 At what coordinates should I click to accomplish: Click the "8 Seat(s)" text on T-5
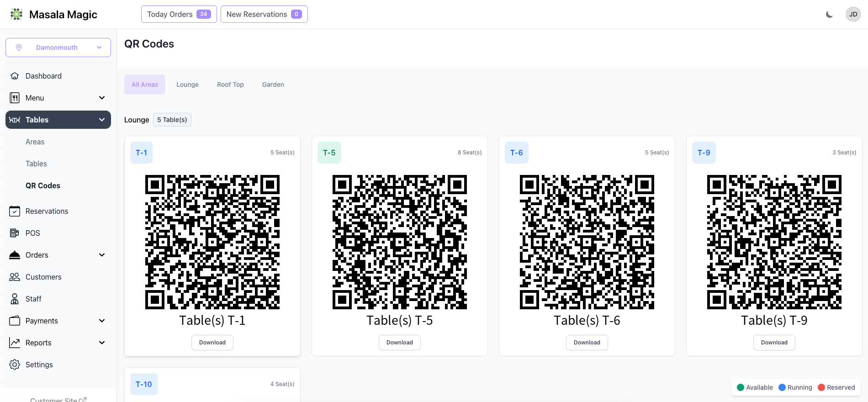[x=470, y=153]
